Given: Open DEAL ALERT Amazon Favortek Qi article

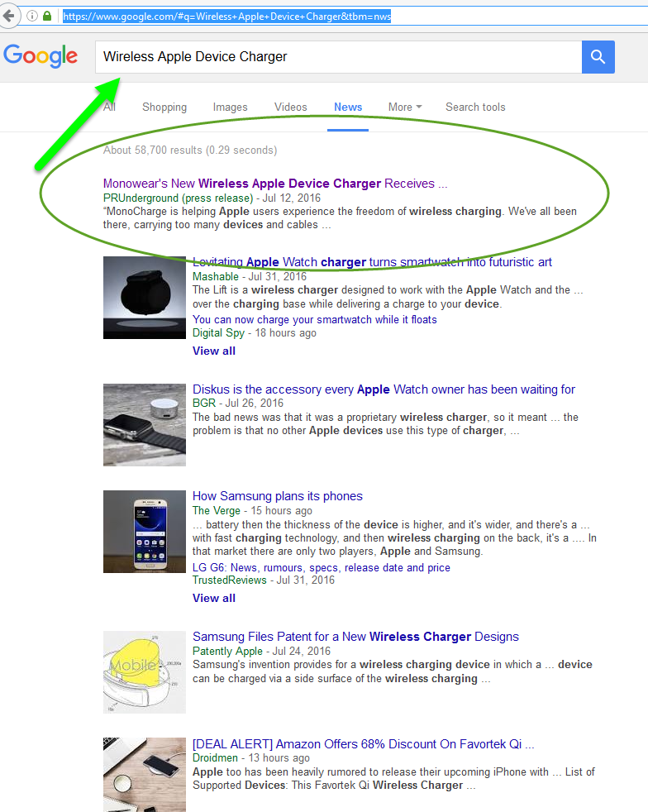Looking at the screenshot, I should 363,744.
